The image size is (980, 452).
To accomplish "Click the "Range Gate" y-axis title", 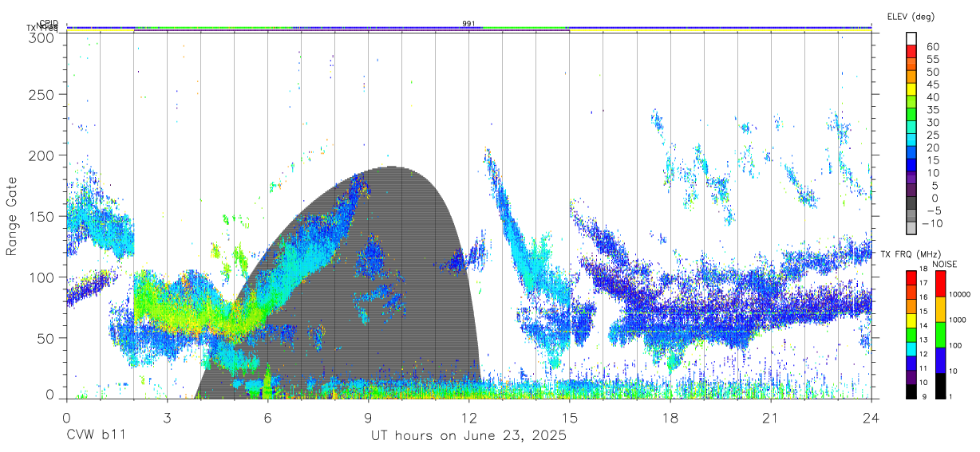I will (x=12, y=216).
